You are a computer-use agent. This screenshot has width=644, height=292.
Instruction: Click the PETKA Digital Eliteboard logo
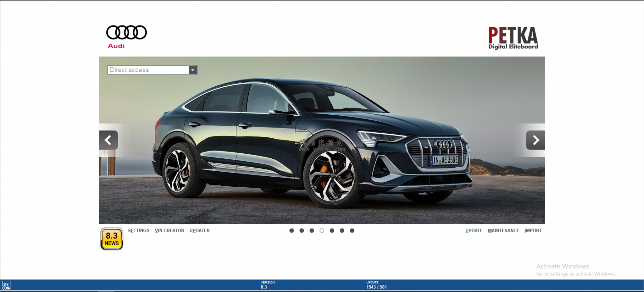point(513,38)
